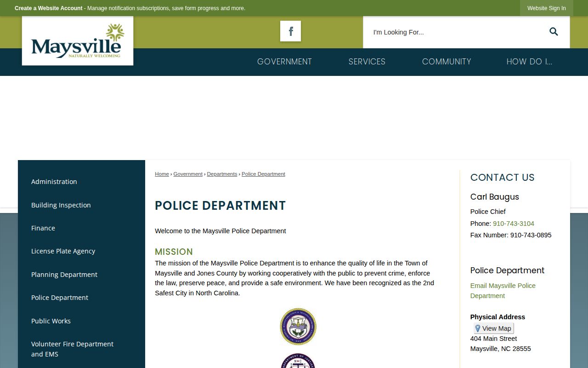Click the Website Sign In button
Viewport: 588px width, 368px height.
pyautogui.click(x=547, y=8)
